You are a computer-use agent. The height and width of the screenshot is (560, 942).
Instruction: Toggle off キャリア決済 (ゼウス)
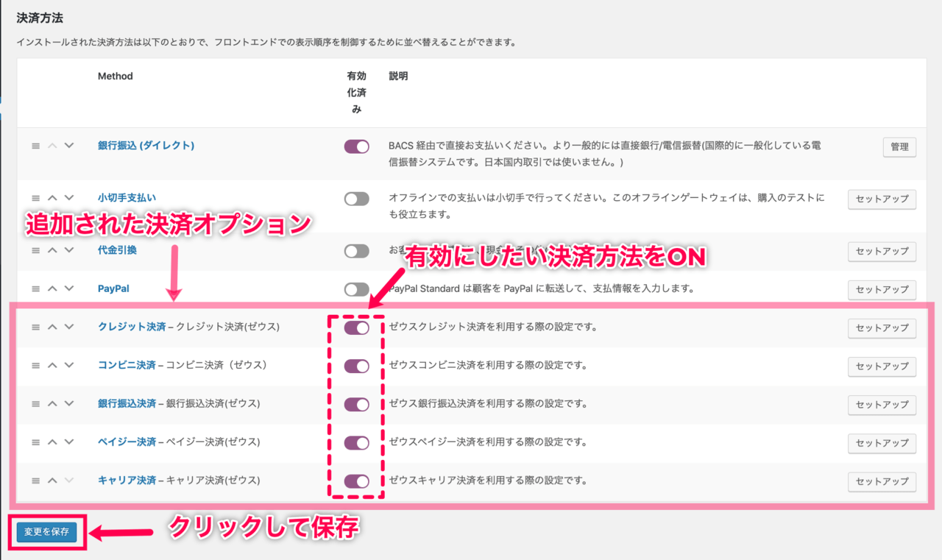pos(356,481)
